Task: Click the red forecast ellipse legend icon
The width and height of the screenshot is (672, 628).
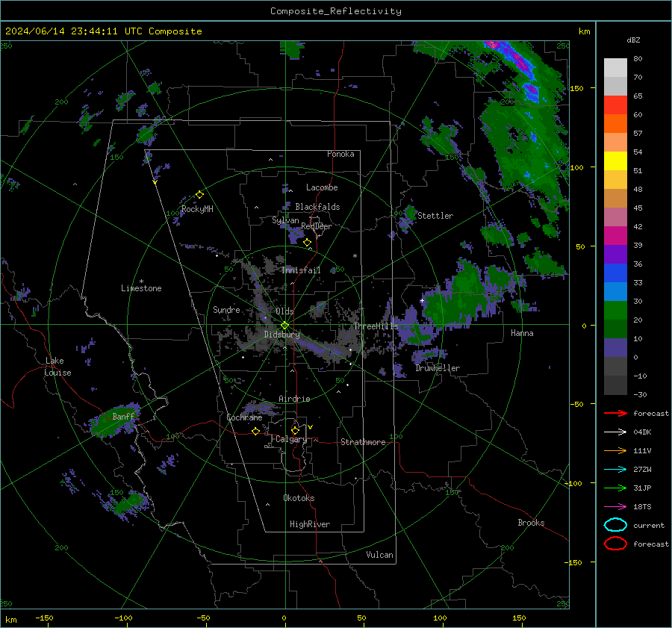Action: [x=615, y=544]
